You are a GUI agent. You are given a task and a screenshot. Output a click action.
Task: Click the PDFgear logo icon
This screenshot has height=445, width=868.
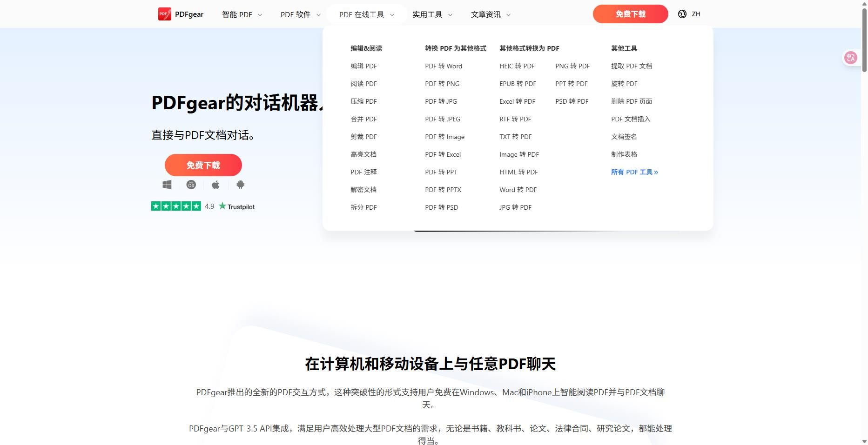coord(164,14)
